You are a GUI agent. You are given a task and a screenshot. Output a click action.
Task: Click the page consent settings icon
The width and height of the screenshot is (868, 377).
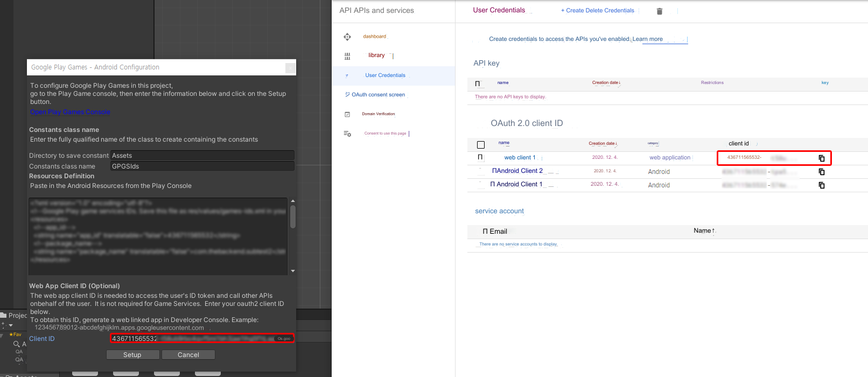click(x=347, y=134)
